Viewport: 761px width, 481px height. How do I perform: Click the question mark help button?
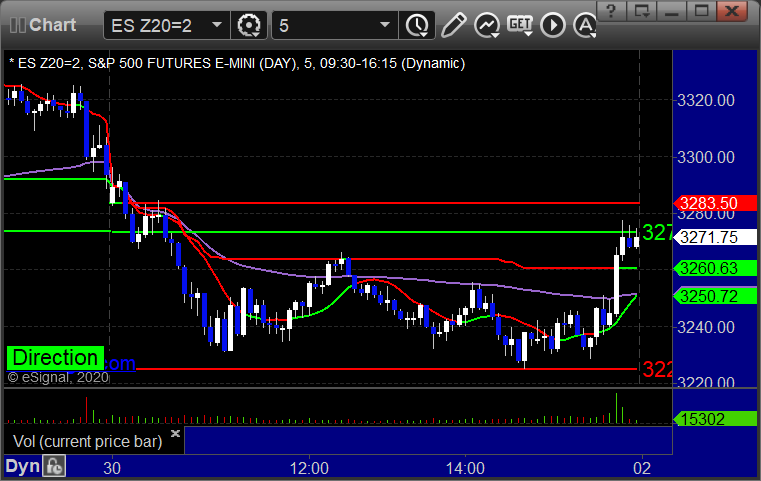612,11
